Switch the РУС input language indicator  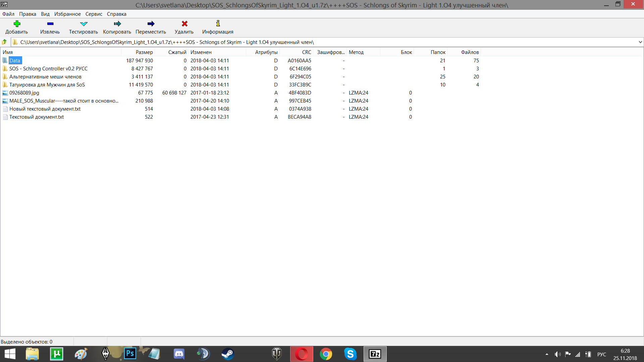pyautogui.click(x=602, y=354)
